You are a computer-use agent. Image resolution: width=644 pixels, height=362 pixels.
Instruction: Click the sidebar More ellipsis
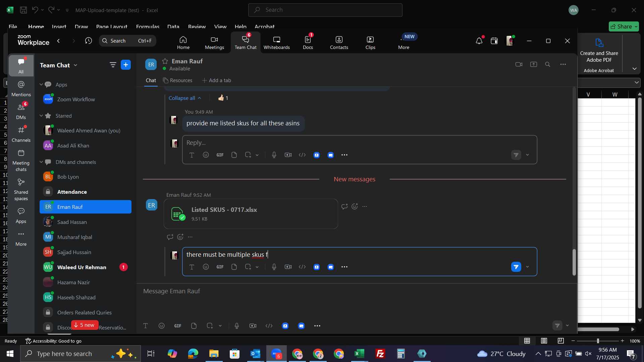(x=21, y=238)
